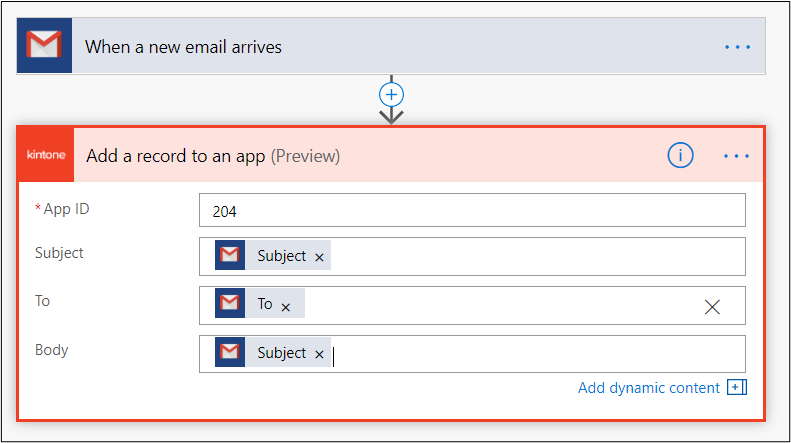Remove the Subject token from the Body field
This screenshot has width=791, height=443.
[x=320, y=354]
